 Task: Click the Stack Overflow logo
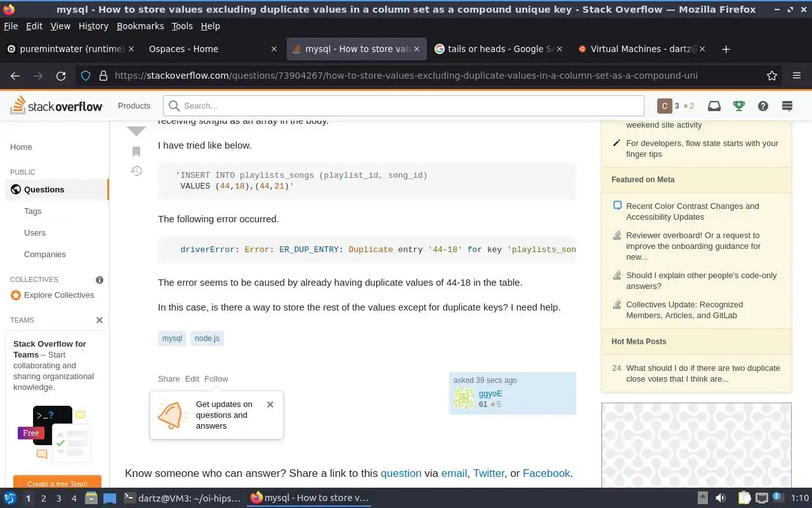(x=56, y=106)
